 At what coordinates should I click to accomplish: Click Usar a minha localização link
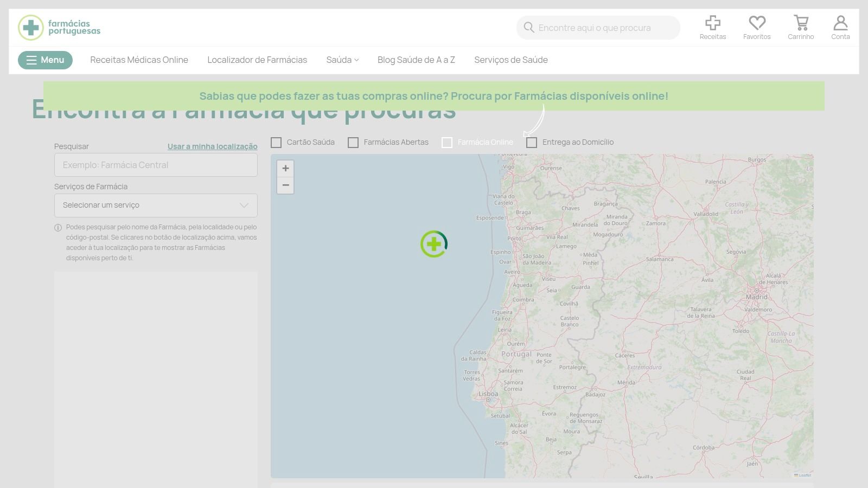(213, 146)
